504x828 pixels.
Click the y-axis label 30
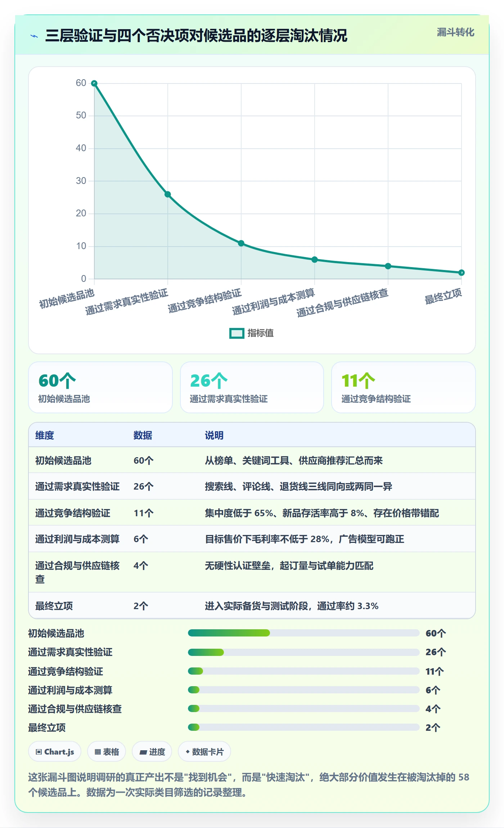[81, 181]
